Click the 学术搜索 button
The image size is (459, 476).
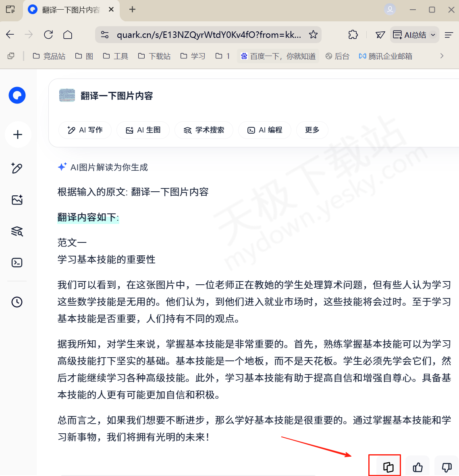[x=204, y=130]
